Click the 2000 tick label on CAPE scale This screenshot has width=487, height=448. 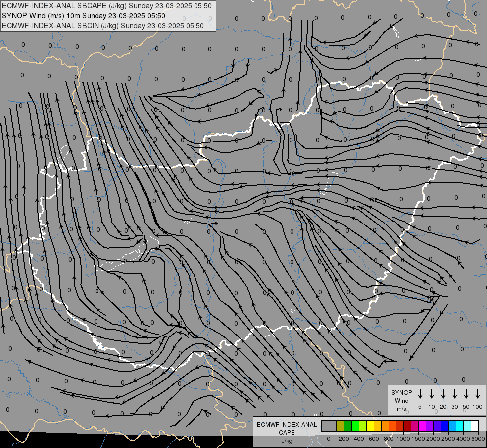[433, 439]
